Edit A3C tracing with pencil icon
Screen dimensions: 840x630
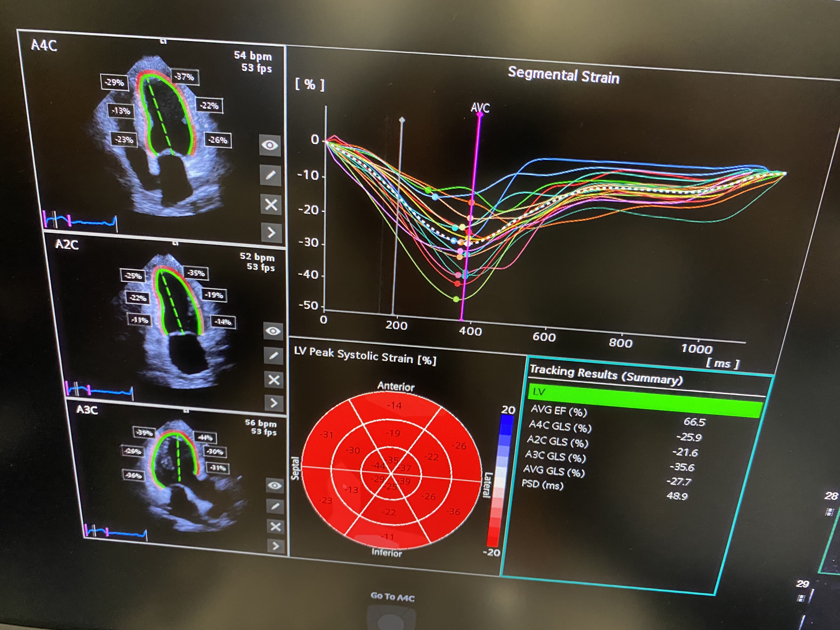275,506
